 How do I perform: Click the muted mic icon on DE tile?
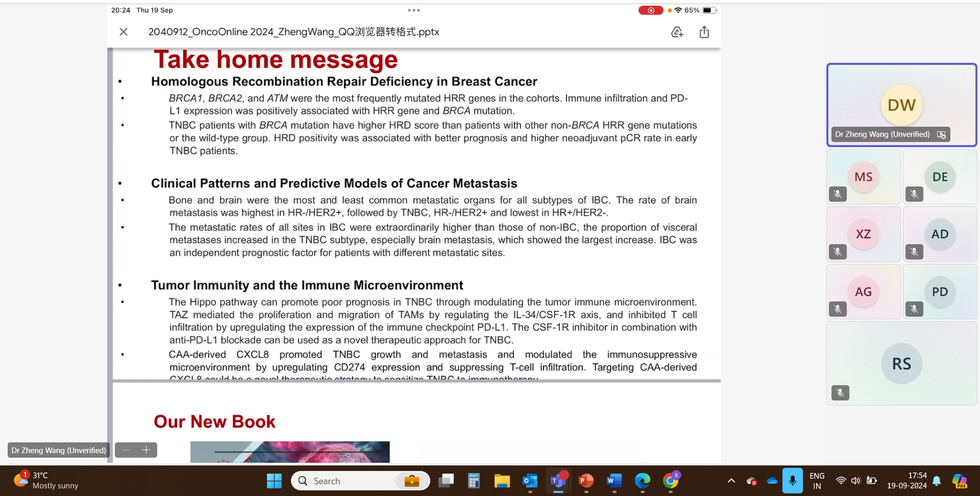(x=914, y=194)
